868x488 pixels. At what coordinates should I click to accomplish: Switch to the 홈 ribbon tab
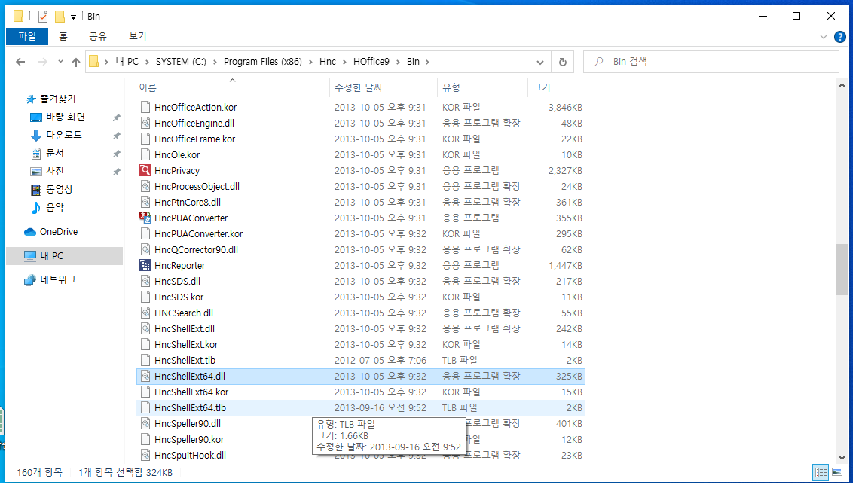click(63, 36)
